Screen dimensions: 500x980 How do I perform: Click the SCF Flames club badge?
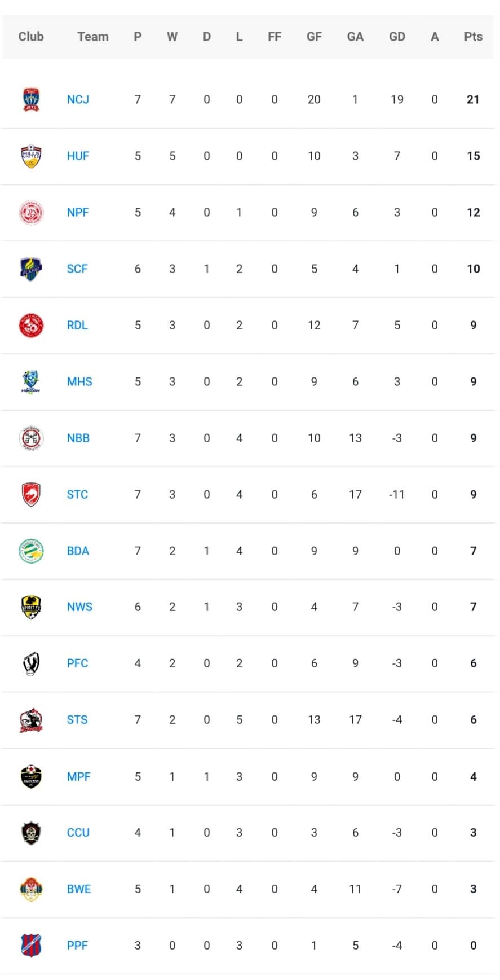[x=31, y=269]
